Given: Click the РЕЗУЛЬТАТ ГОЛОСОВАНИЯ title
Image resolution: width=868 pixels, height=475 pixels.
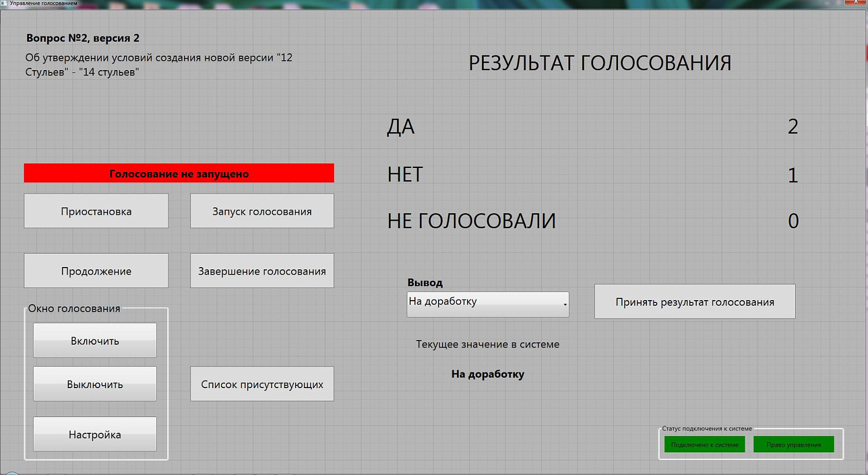Looking at the screenshot, I should point(599,63).
